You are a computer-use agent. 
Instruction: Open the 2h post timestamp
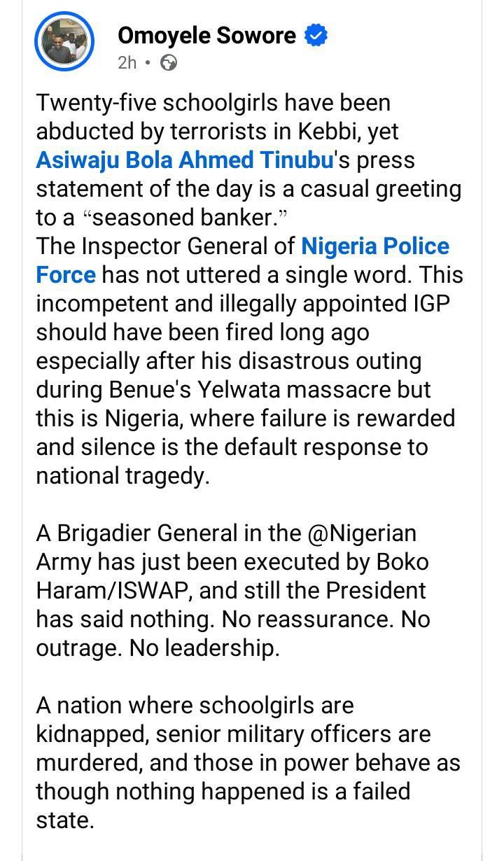point(127,63)
